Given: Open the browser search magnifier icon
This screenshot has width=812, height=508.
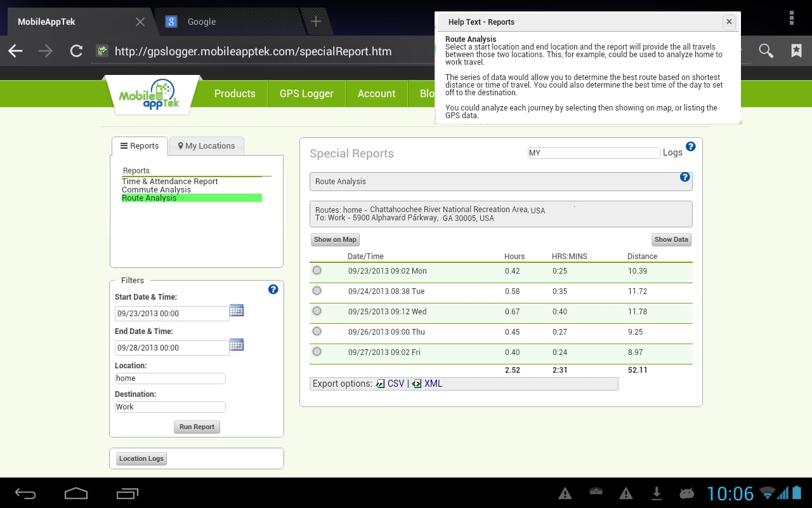Looking at the screenshot, I should 766,51.
